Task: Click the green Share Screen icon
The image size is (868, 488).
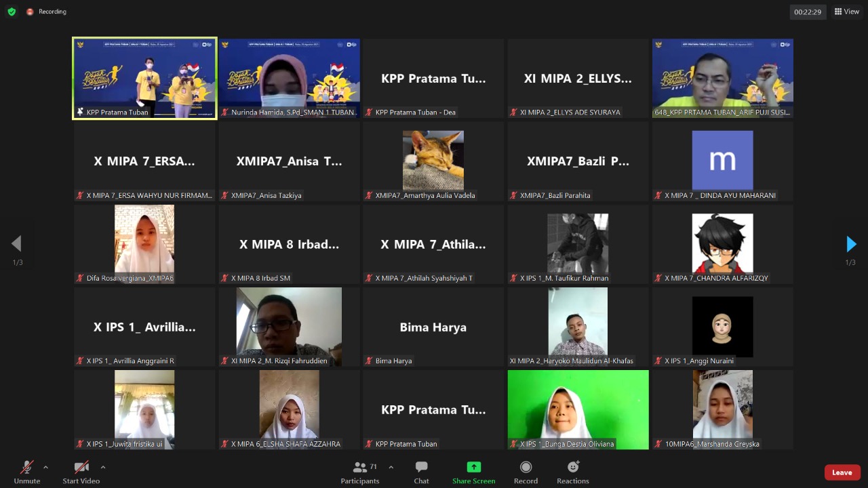Action: (x=473, y=467)
